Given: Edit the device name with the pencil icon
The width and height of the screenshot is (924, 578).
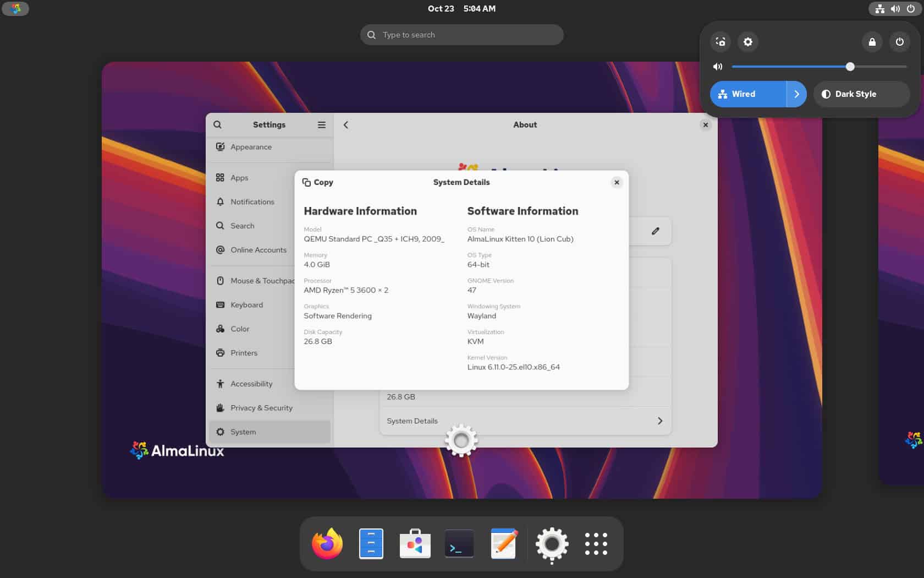Looking at the screenshot, I should point(656,231).
